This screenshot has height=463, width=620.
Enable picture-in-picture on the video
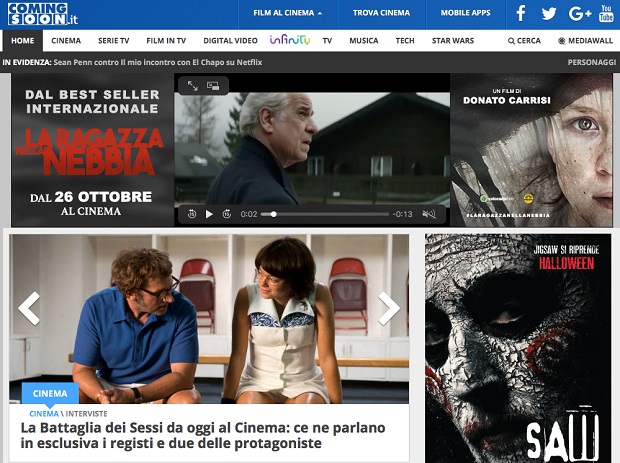(x=213, y=86)
